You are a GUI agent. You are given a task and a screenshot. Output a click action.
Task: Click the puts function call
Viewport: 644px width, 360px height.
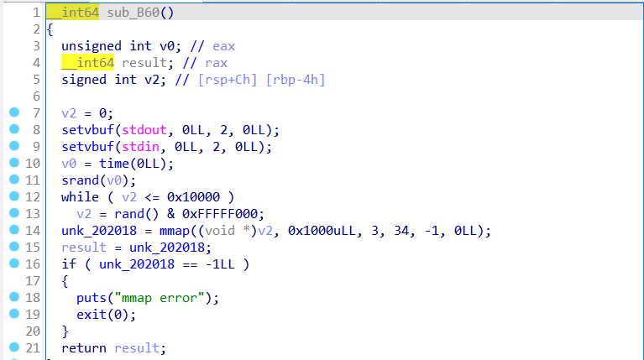click(x=92, y=298)
